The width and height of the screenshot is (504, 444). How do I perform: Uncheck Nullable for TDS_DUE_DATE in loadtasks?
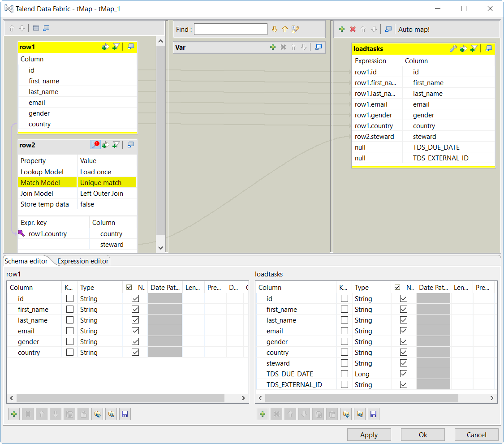404,374
